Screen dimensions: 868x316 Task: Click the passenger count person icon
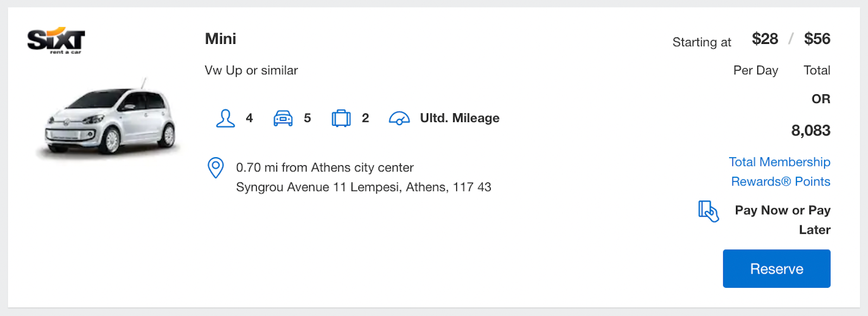pos(225,118)
